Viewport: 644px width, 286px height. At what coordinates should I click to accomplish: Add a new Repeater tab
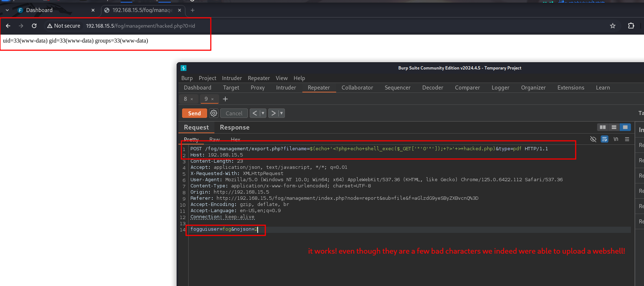[x=225, y=99]
